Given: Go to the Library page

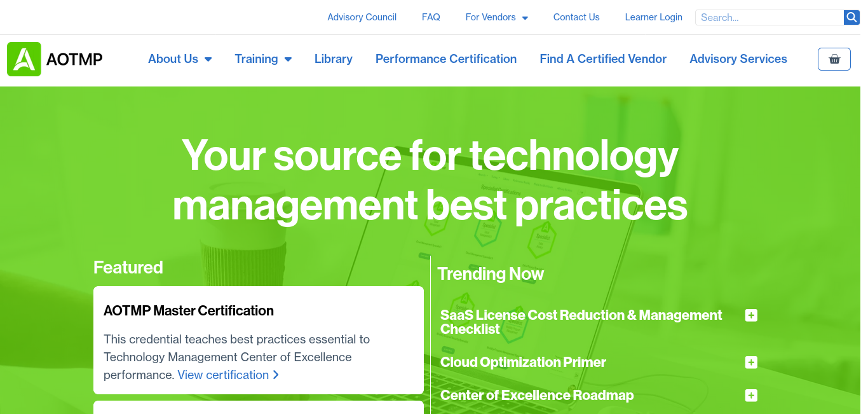Looking at the screenshot, I should click(334, 59).
